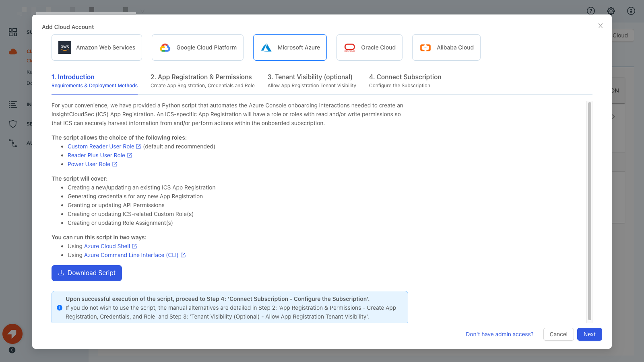Click external-link icon beside Custom Reader User Role

[138, 146]
